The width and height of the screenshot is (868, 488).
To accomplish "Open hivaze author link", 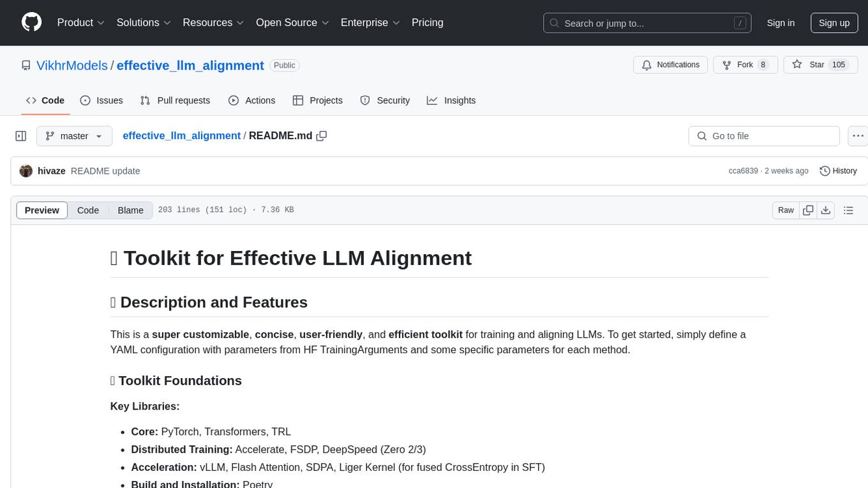I will click(x=52, y=171).
